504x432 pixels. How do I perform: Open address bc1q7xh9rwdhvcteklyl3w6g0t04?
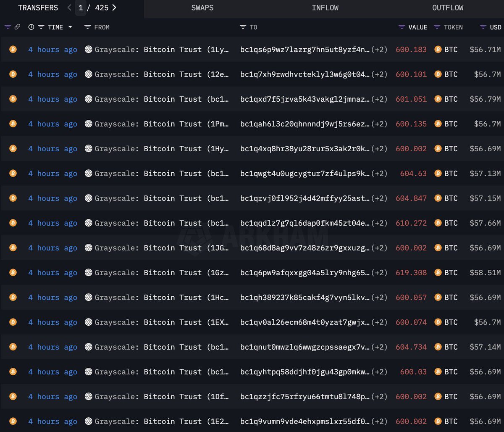point(305,74)
